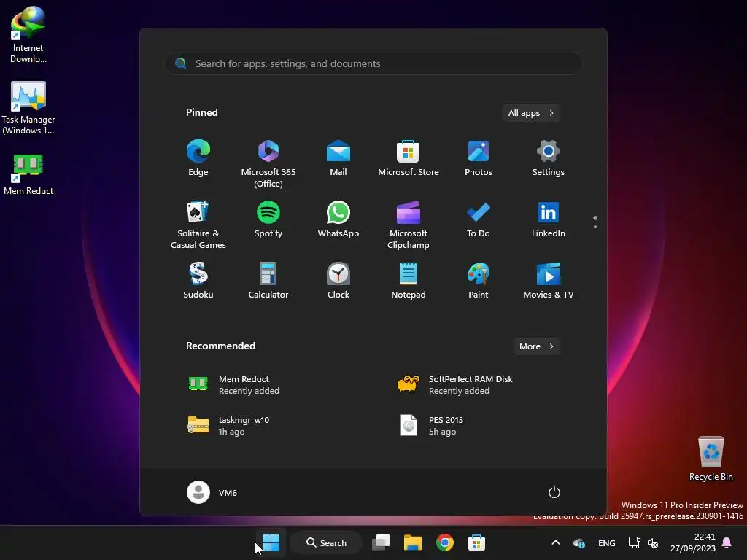Launch WhatsApp

(x=338, y=219)
